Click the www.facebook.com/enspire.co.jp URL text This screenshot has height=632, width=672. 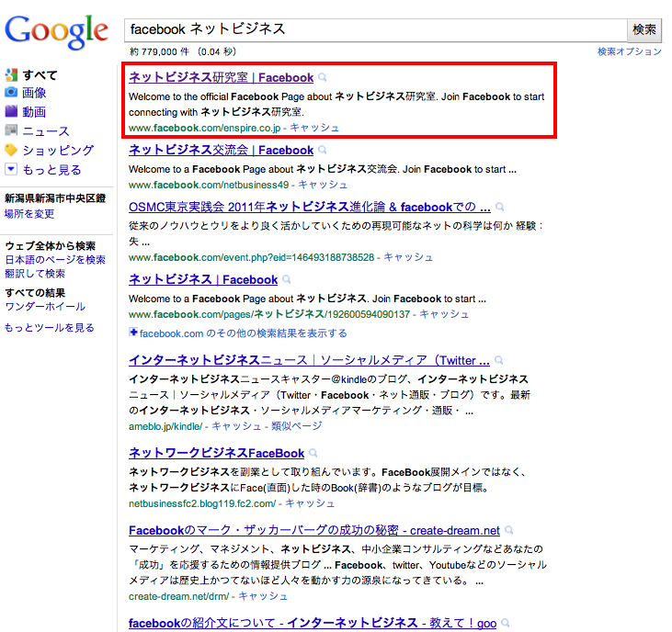point(204,128)
